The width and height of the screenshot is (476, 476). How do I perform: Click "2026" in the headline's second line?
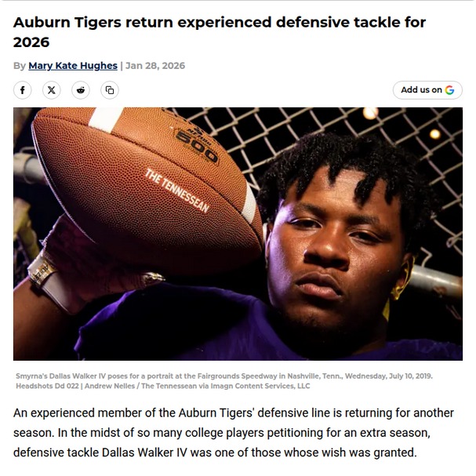click(x=31, y=42)
